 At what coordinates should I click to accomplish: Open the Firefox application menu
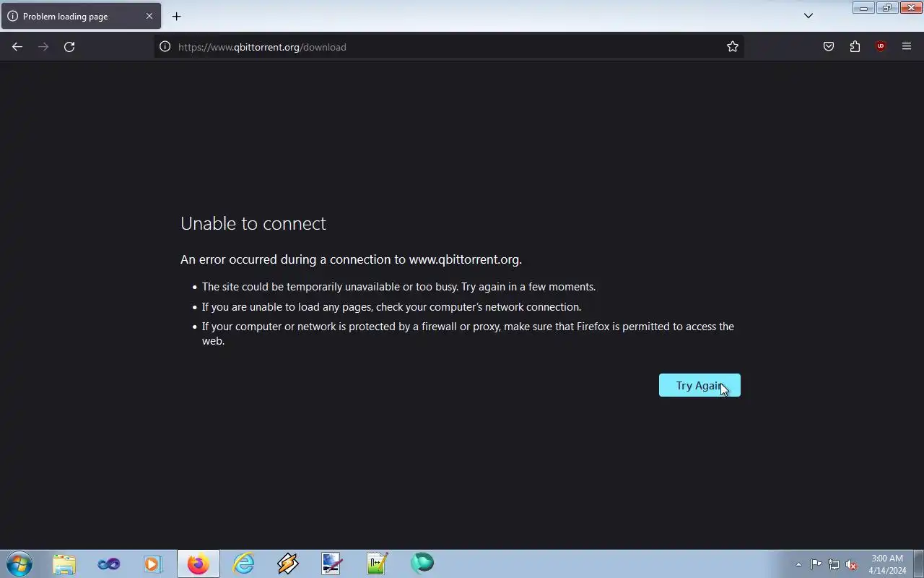(907, 47)
